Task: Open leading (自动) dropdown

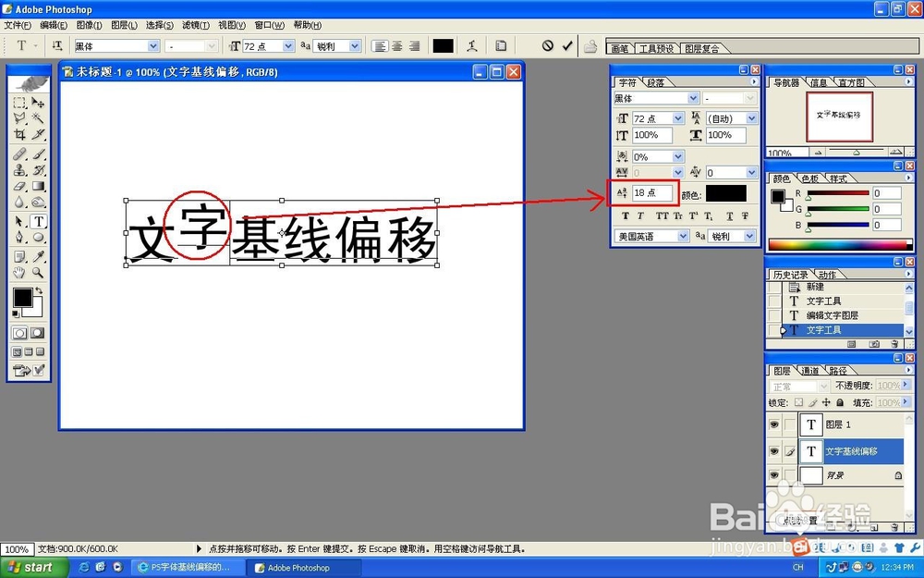Action: click(751, 118)
